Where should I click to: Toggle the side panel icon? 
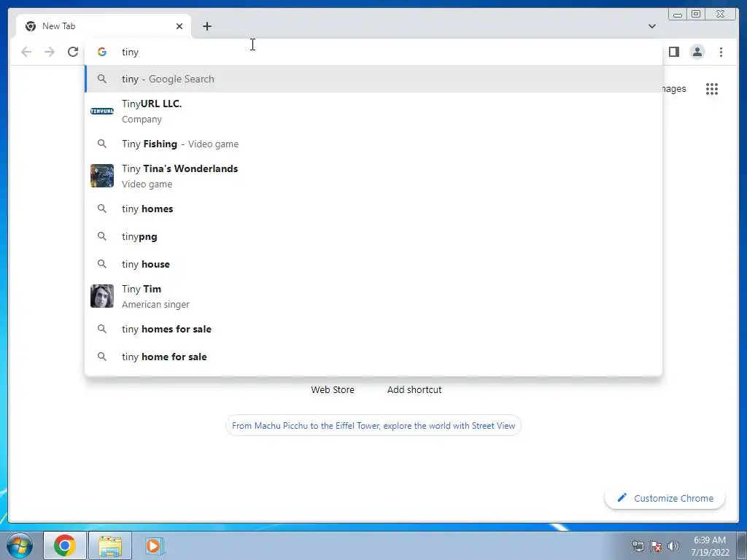tap(673, 52)
